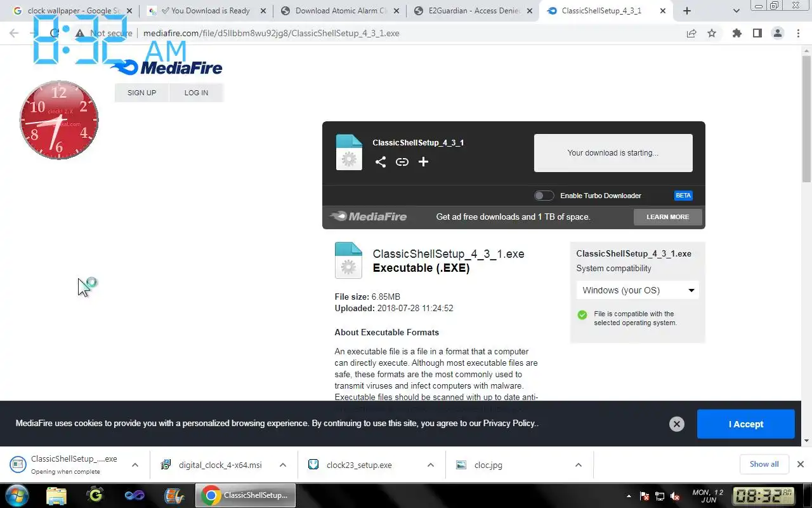Click the BETA badge
This screenshot has height=508, width=812.
pos(683,196)
